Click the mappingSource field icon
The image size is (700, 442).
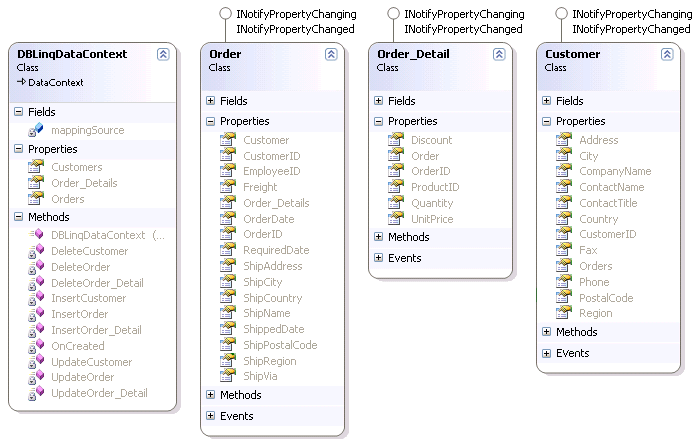(x=36, y=130)
